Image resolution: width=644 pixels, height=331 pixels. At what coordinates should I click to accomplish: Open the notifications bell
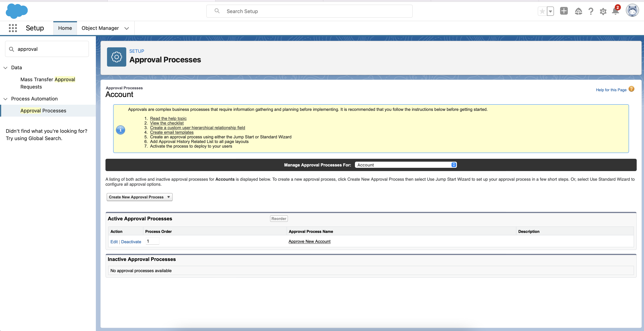click(x=615, y=11)
